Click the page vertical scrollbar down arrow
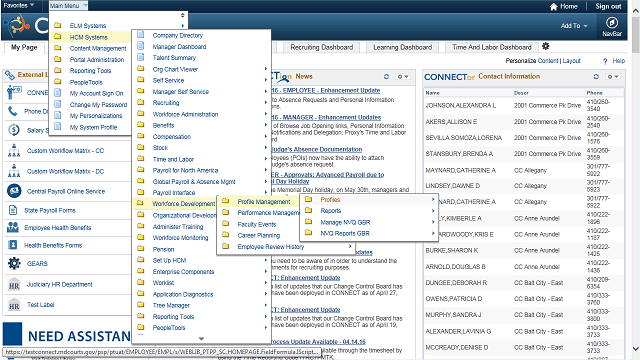 point(636,349)
